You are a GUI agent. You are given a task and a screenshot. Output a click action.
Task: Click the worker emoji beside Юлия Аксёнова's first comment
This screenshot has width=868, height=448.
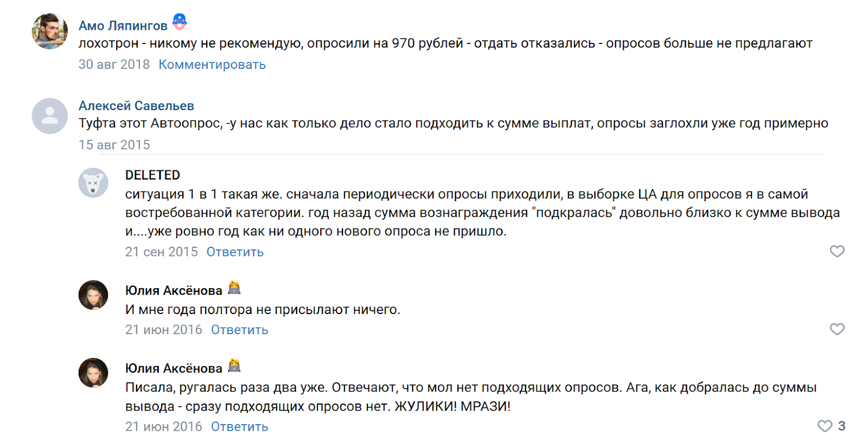[x=233, y=289]
